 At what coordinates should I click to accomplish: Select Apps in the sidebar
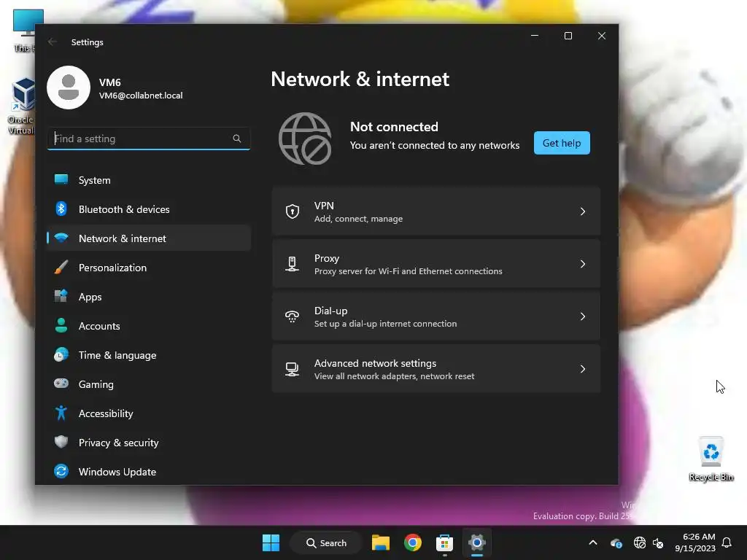tap(149, 297)
